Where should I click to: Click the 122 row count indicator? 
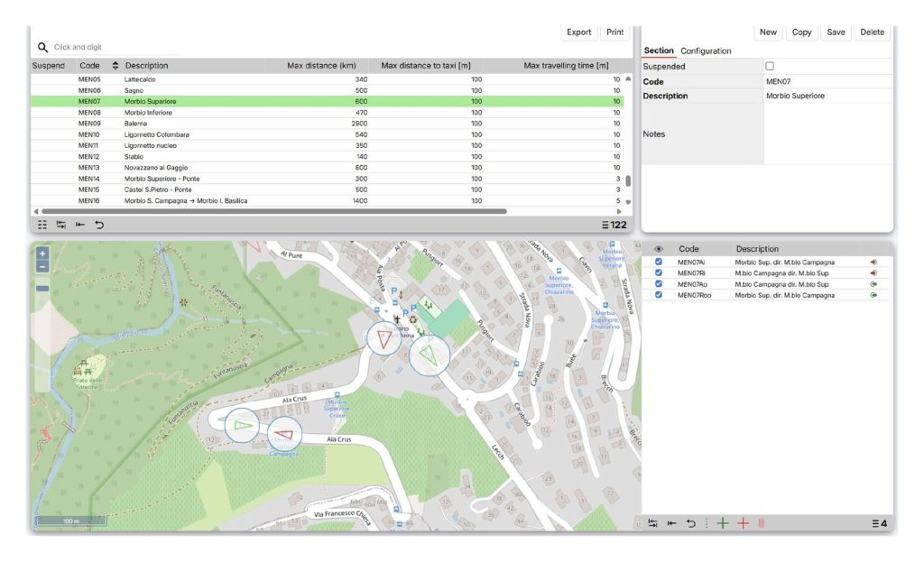pos(614,225)
